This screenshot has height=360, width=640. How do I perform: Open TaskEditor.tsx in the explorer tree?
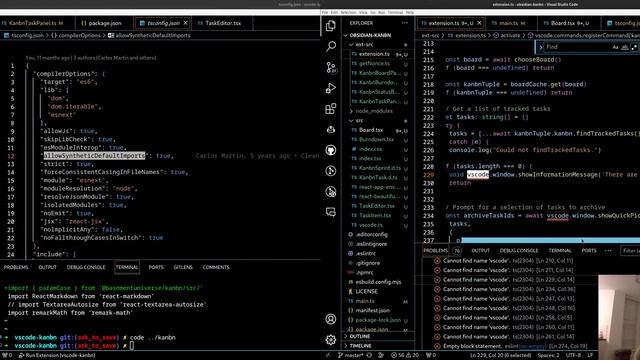coord(376,206)
